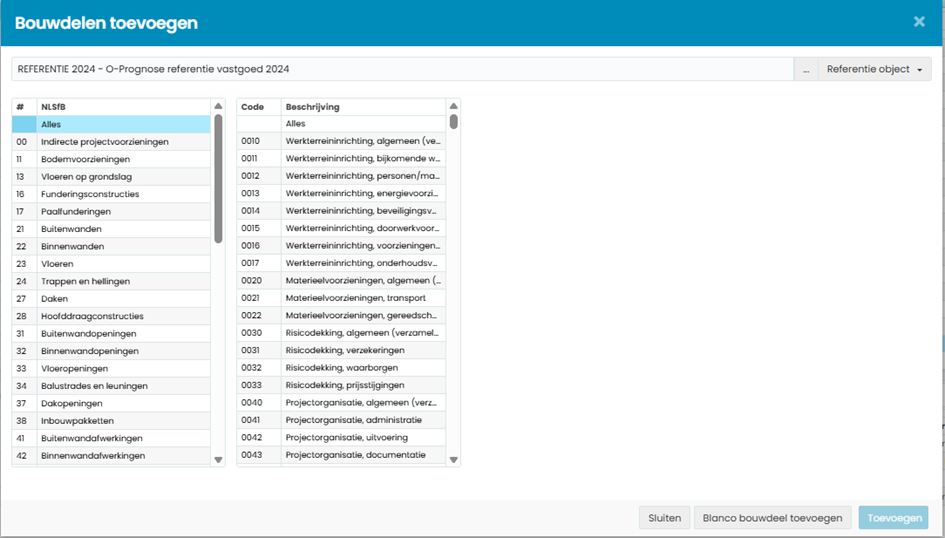Select code 0022 Materieelvoorzieningen, gereedsch row
This screenshot has height=538, width=945.
point(341,316)
